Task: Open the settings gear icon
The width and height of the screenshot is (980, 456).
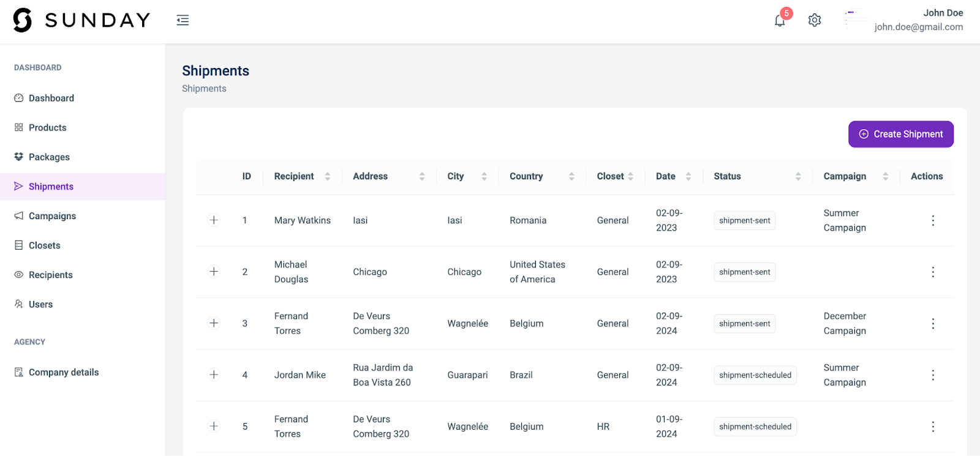Action: [814, 20]
